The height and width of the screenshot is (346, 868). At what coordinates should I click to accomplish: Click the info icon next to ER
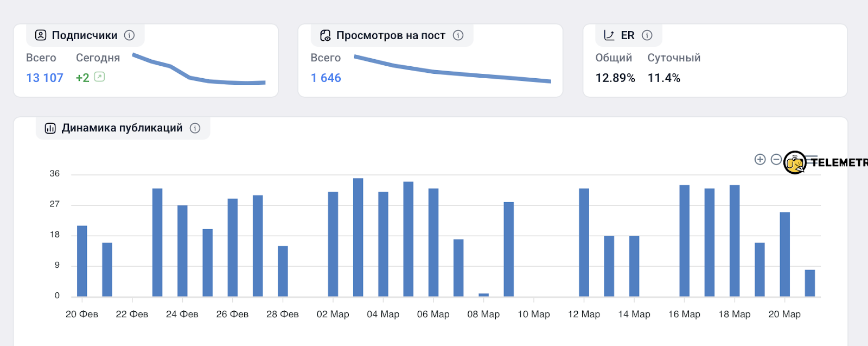pyautogui.click(x=647, y=35)
